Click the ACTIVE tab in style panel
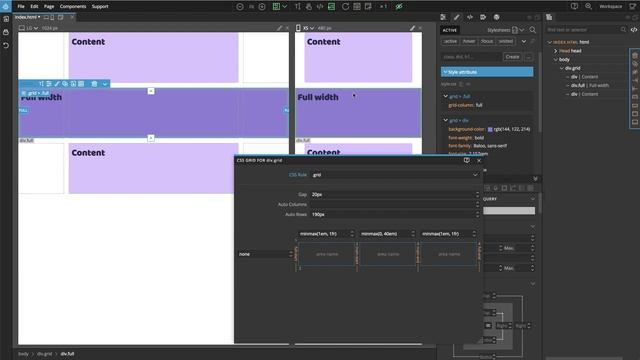Image resolution: width=640 pixels, height=360 pixels. click(450, 30)
